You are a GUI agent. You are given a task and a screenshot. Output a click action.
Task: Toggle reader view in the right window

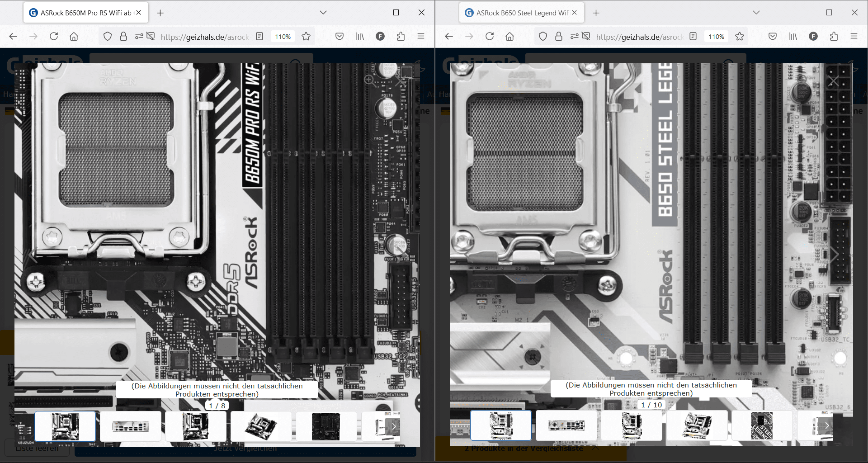tap(693, 37)
